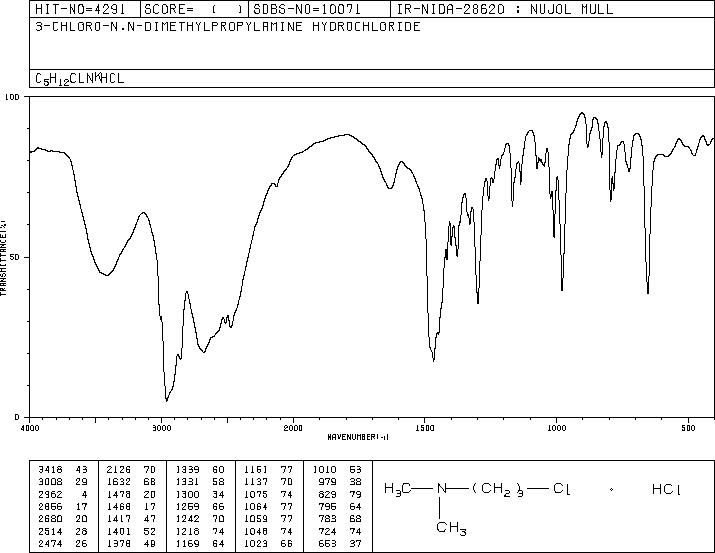The height and width of the screenshot is (553, 715).
Task: Click the HCl label in the structure
Action: coord(666,489)
